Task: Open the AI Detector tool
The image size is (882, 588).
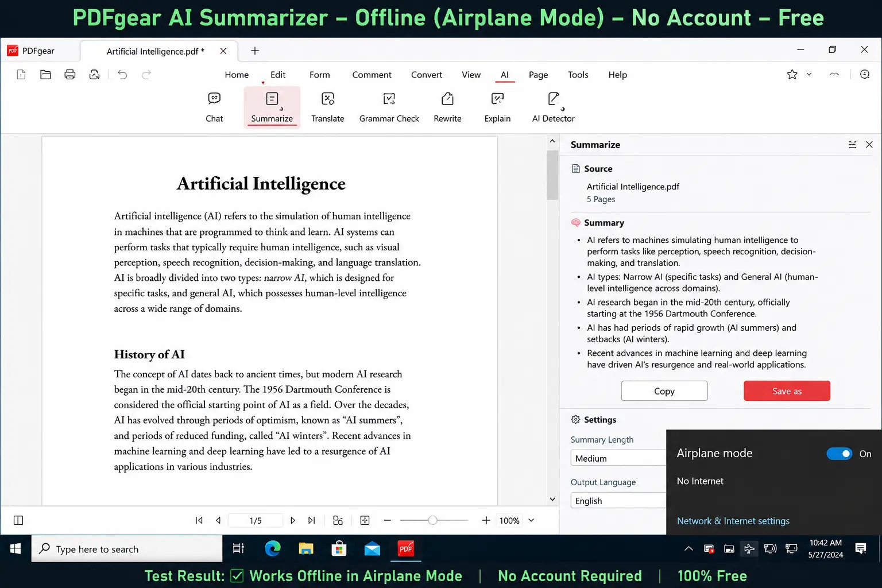Action: coord(553,107)
